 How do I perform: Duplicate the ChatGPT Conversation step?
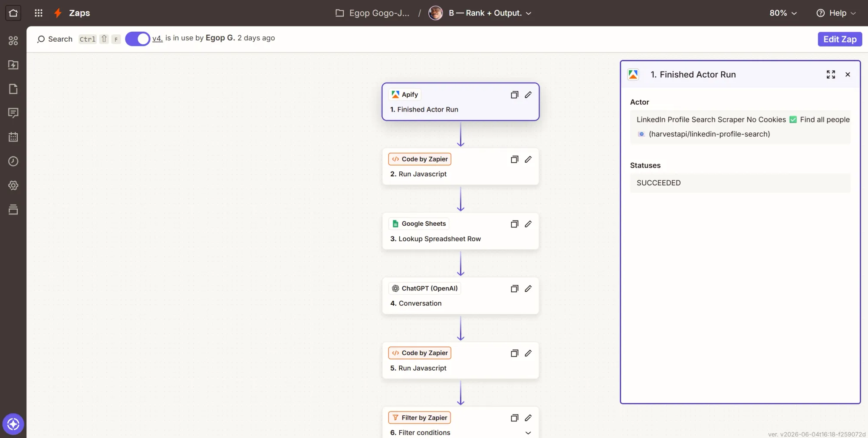click(x=514, y=289)
